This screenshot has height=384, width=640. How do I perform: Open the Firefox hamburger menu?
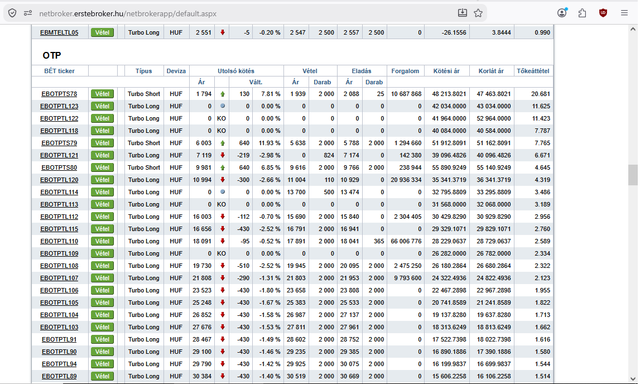click(624, 13)
